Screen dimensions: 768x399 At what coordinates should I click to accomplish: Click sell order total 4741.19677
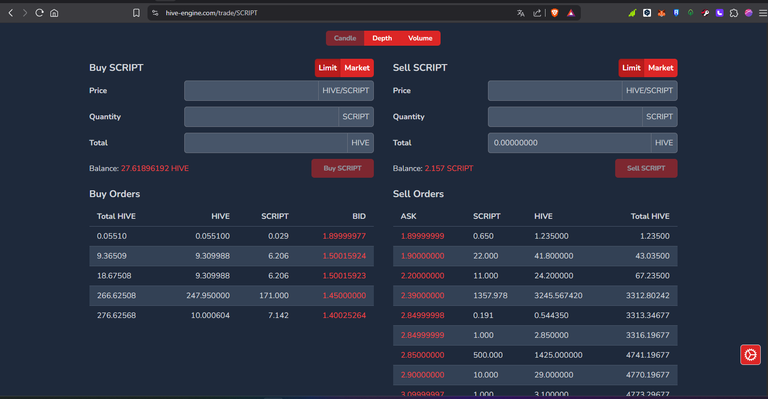tap(648, 355)
